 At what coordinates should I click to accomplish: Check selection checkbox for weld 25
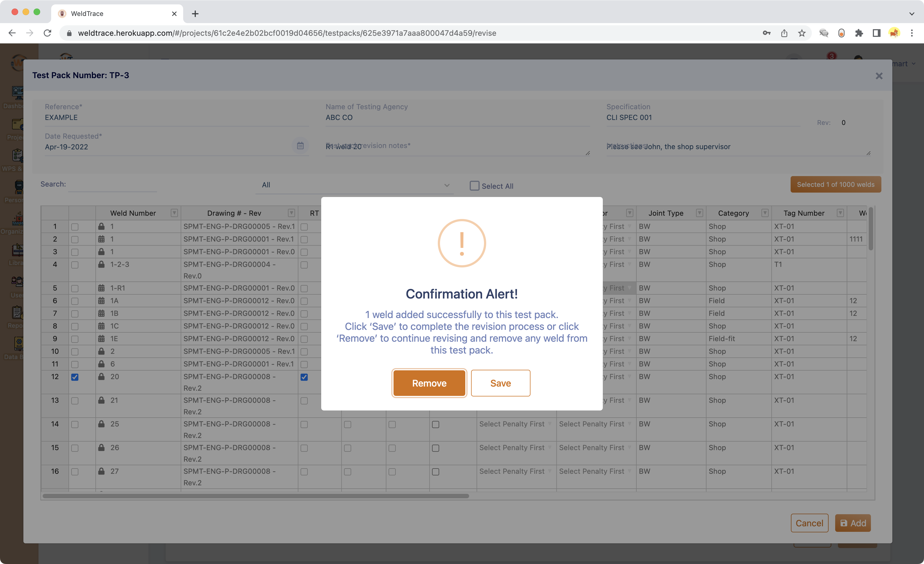(x=75, y=425)
